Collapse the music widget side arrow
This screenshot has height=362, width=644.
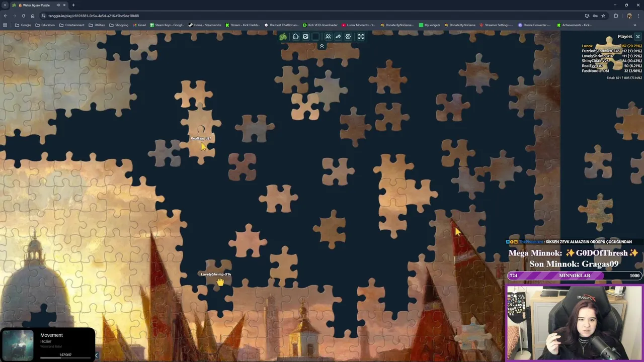(96, 355)
